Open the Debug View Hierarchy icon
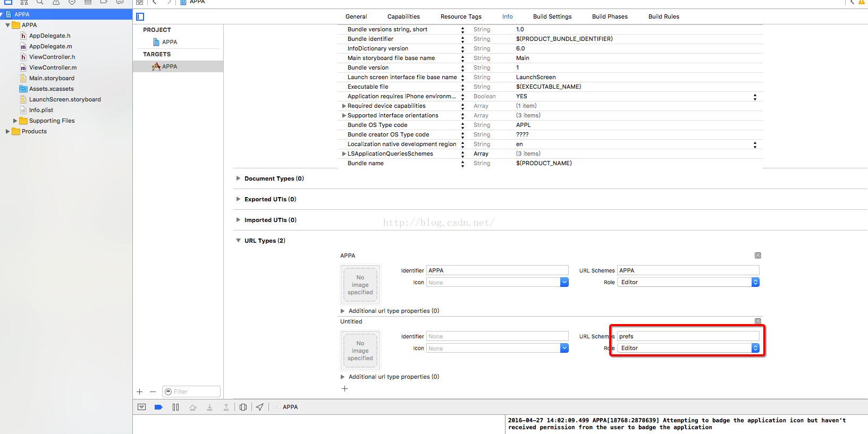 (243, 407)
